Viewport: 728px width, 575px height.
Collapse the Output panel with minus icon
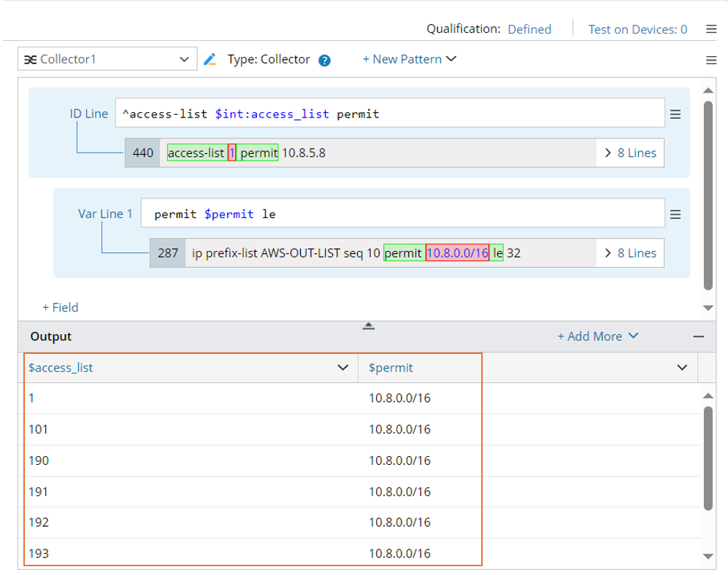click(x=699, y=336)
